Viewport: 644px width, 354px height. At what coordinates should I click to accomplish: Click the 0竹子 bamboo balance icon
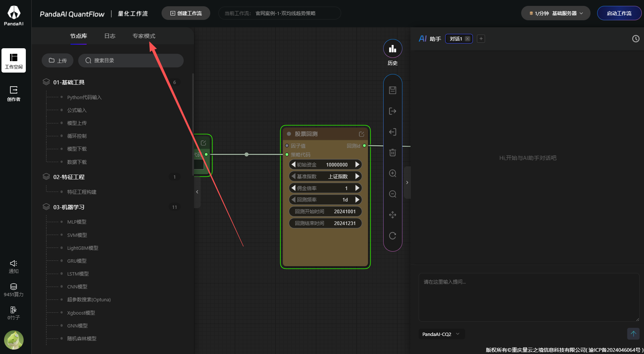[x=14, y=313]
